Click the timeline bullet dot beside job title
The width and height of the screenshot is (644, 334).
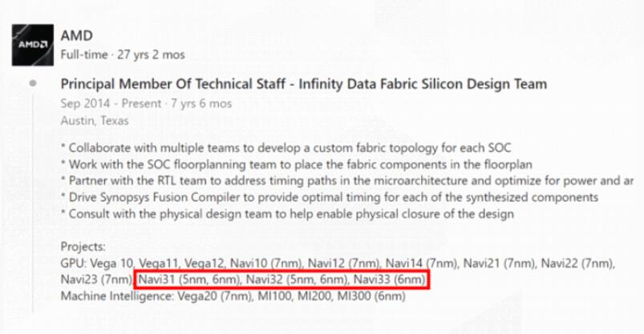pos(32,83)
